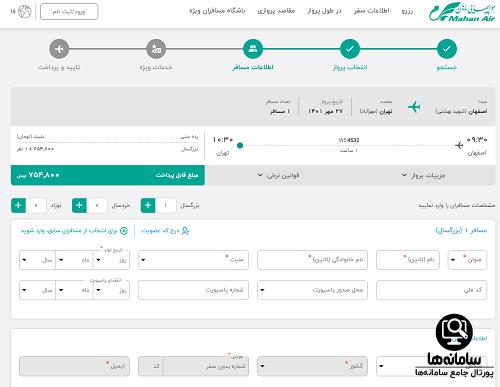Click the شماره پاسپورت passport number field
Viewport: 500px width, 387px height.
[x=193, y=290]
